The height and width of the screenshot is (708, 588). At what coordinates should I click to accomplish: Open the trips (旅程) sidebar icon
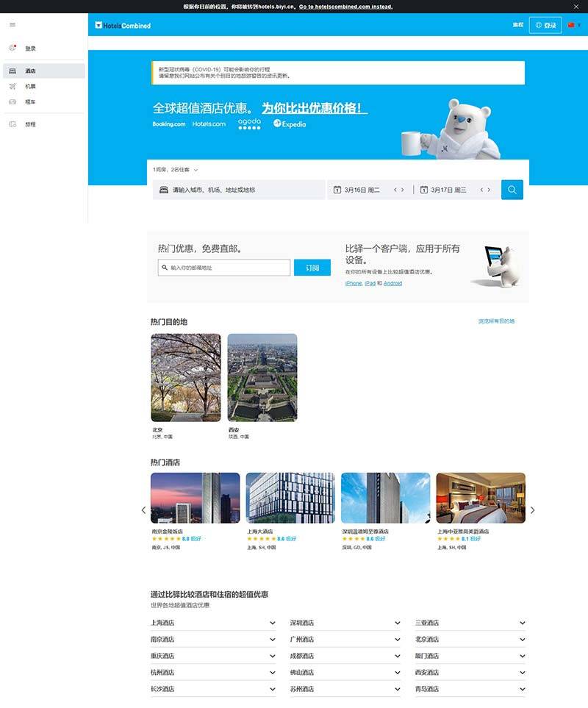[12, 124]
